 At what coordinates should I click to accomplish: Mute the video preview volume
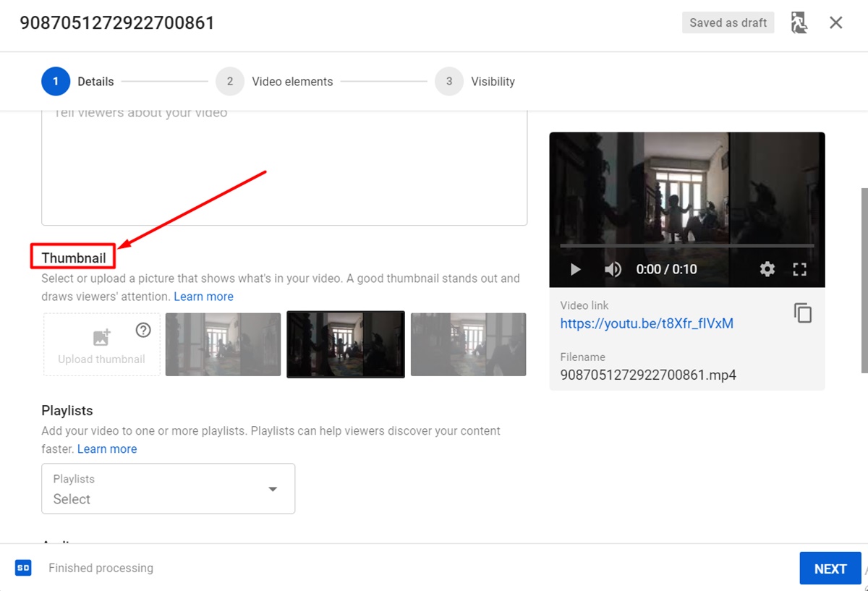(x=613, y=270)
